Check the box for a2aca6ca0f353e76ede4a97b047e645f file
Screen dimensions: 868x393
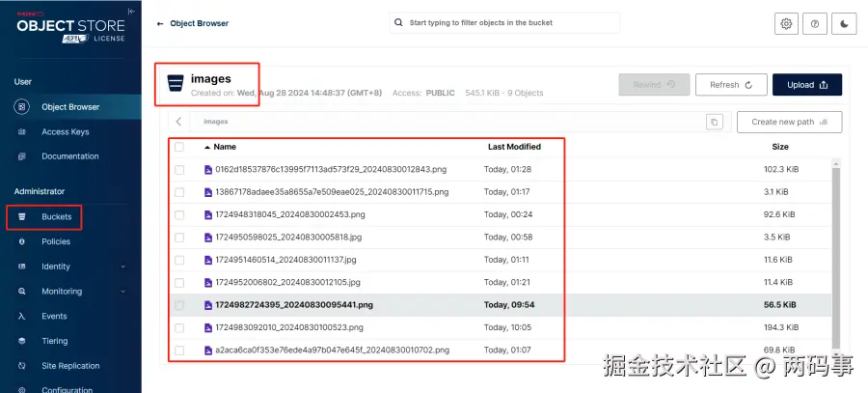point(178,351)
